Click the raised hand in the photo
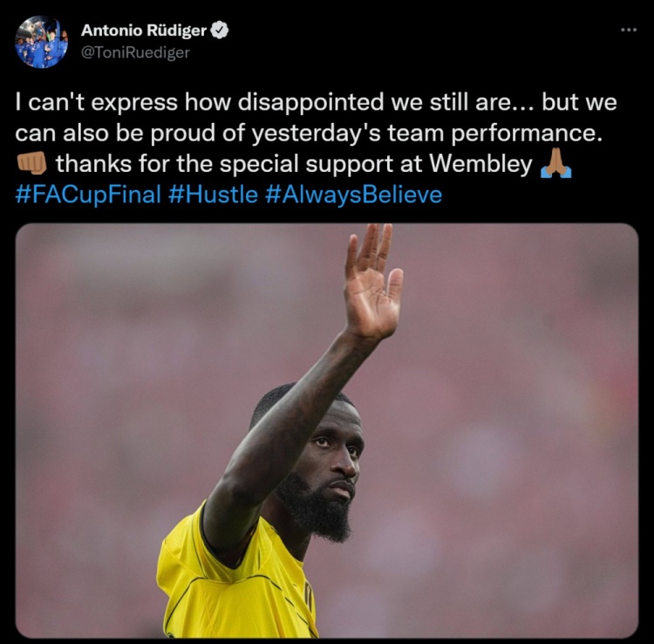 pos(372,282)
